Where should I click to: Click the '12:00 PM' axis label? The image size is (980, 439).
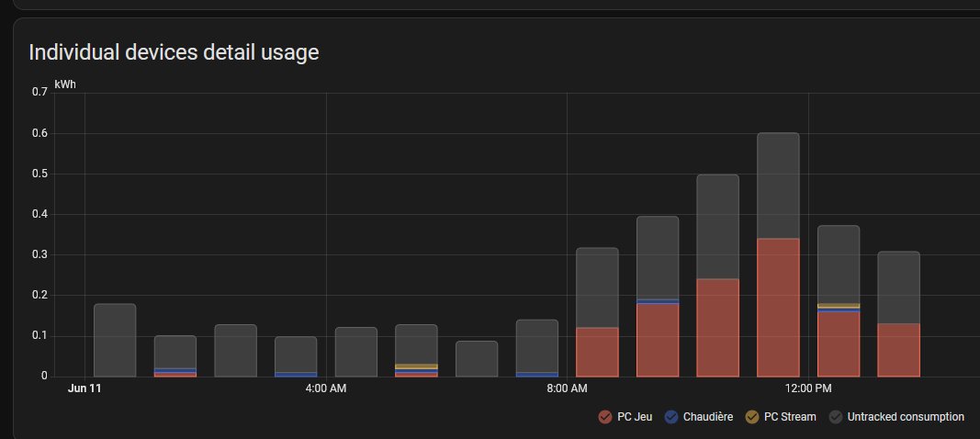pos(808,388)
